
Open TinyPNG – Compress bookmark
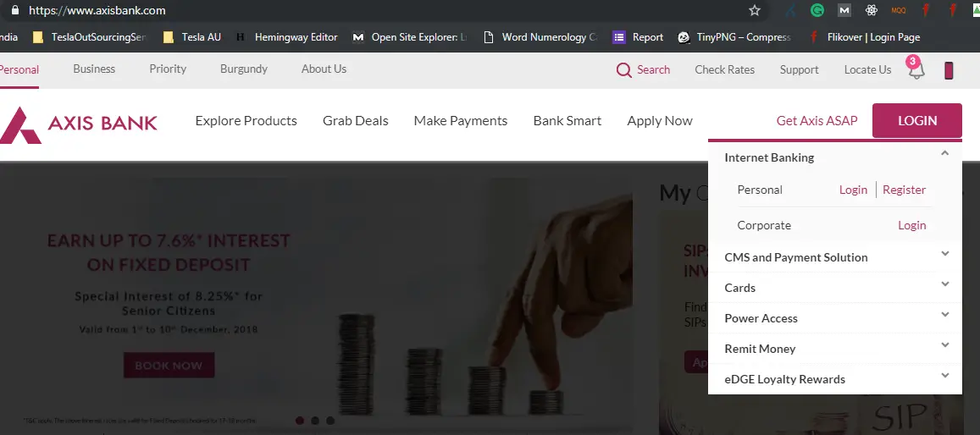(735, 37)
